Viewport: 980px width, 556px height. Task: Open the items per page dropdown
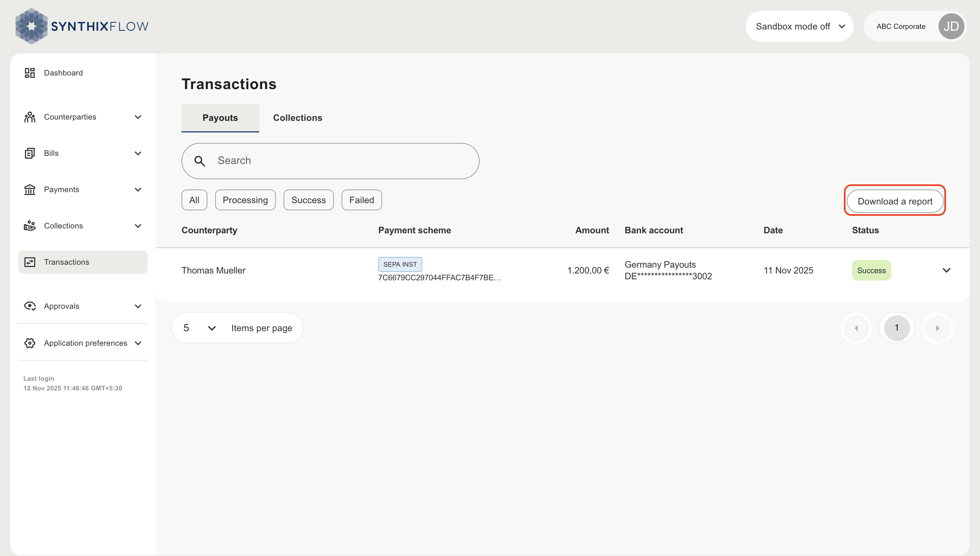pyautogui.click(x=200, y=328)
